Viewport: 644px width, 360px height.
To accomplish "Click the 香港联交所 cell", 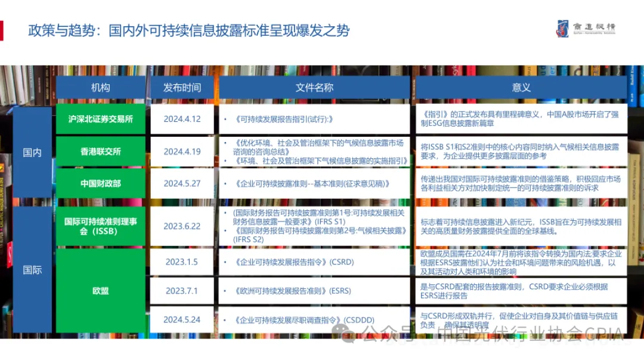I will [x=101, y=152].
